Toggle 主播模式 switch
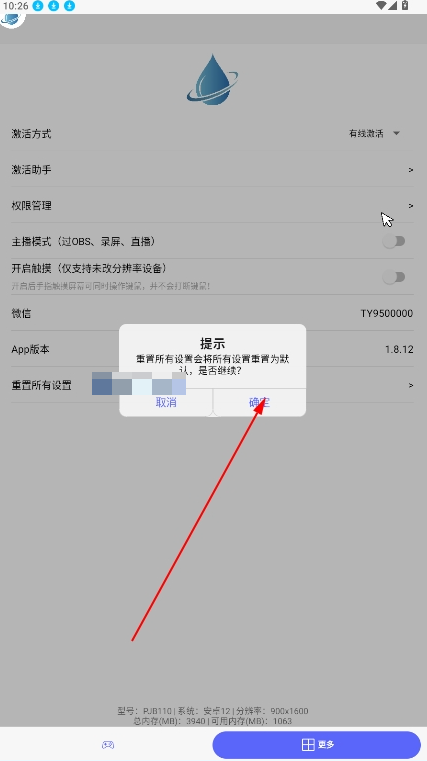Screen dimensions: 427x761 [394, 241]
